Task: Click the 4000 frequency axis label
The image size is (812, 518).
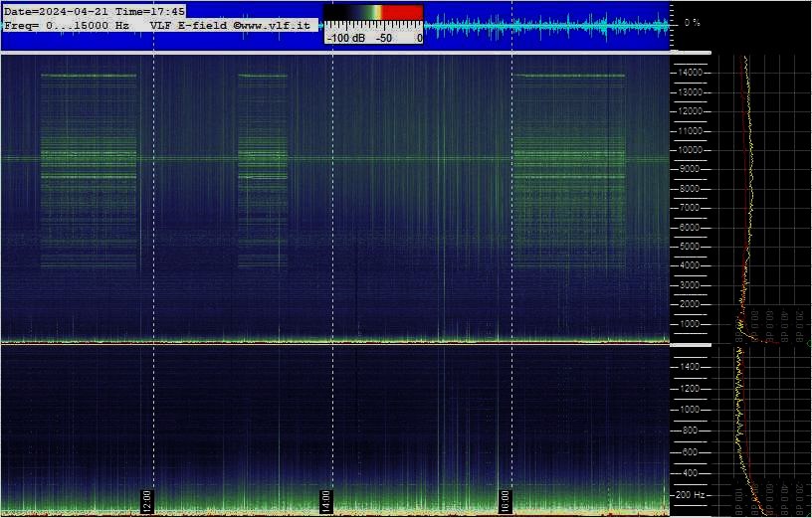Action: pyautogui.click(x=690, y=265)
